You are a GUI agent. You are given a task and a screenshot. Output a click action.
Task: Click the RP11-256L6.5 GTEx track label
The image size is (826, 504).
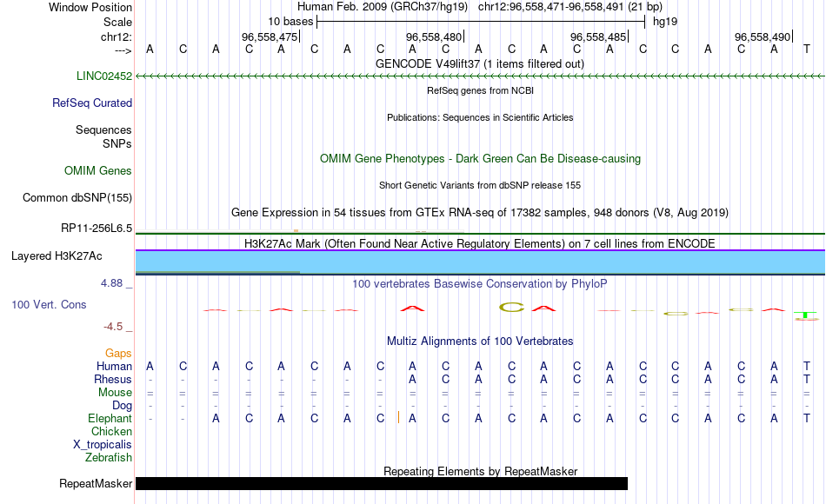tap(97, 228)
